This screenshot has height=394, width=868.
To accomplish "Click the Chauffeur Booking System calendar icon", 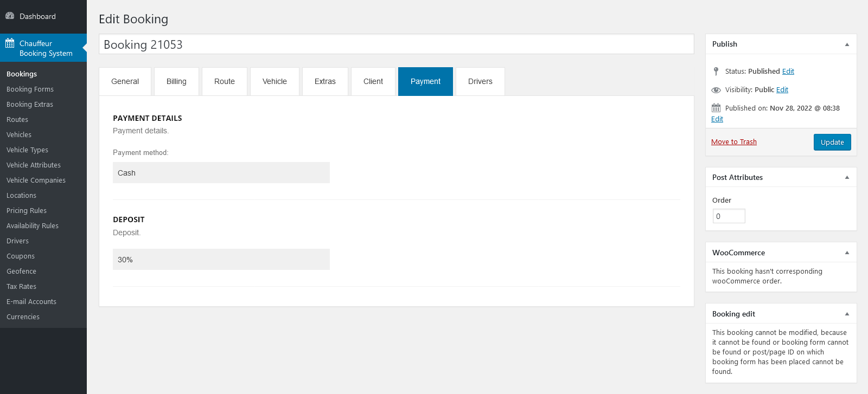I will pos(10,43).
